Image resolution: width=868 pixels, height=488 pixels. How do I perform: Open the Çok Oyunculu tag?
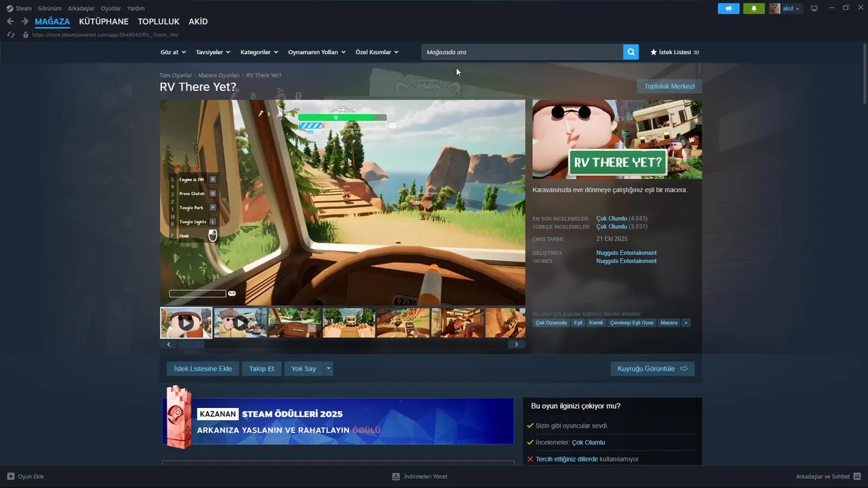tap(551, 323)
